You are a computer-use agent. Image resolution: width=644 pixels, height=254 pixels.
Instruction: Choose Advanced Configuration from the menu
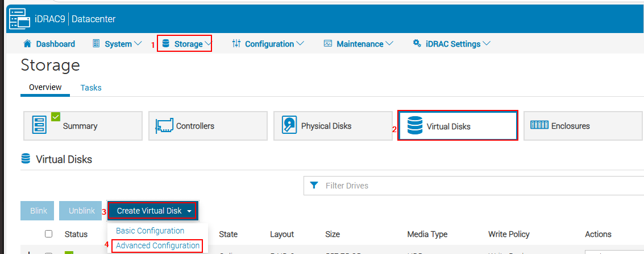(157, 245)
